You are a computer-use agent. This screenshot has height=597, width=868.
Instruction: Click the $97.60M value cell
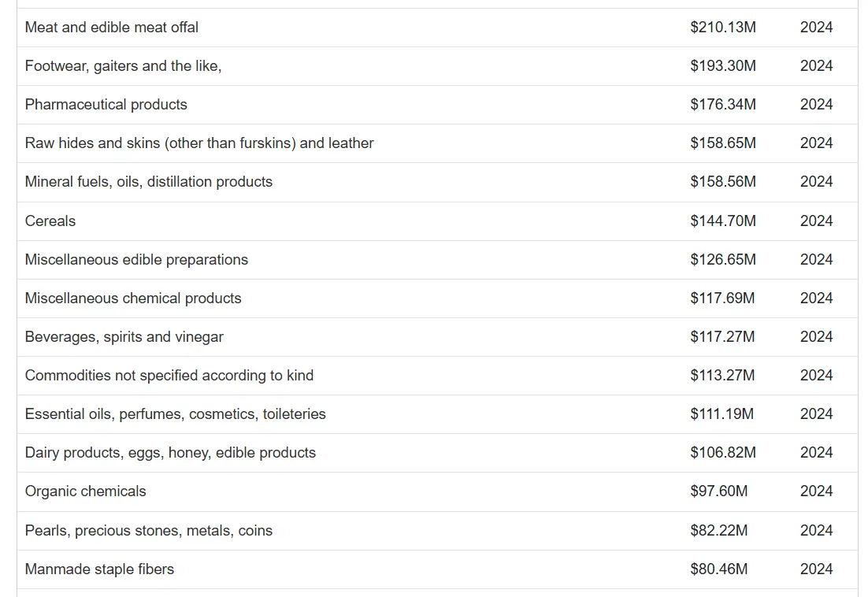point(719,491)
